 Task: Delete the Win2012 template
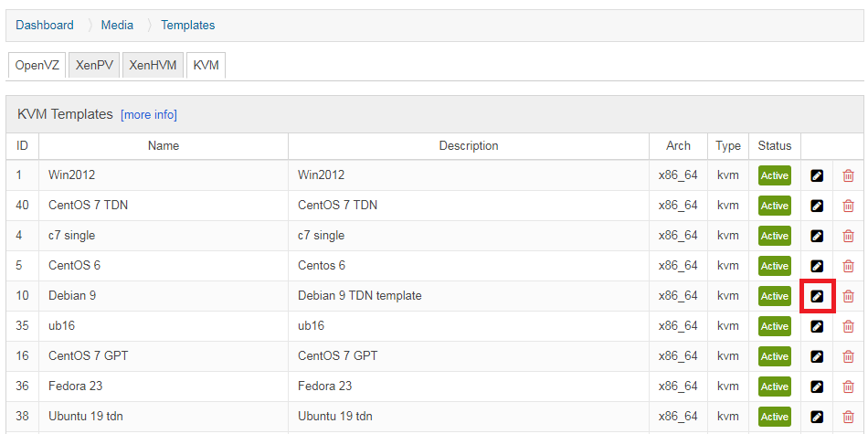pyautogui.click(x=848, y=175)
